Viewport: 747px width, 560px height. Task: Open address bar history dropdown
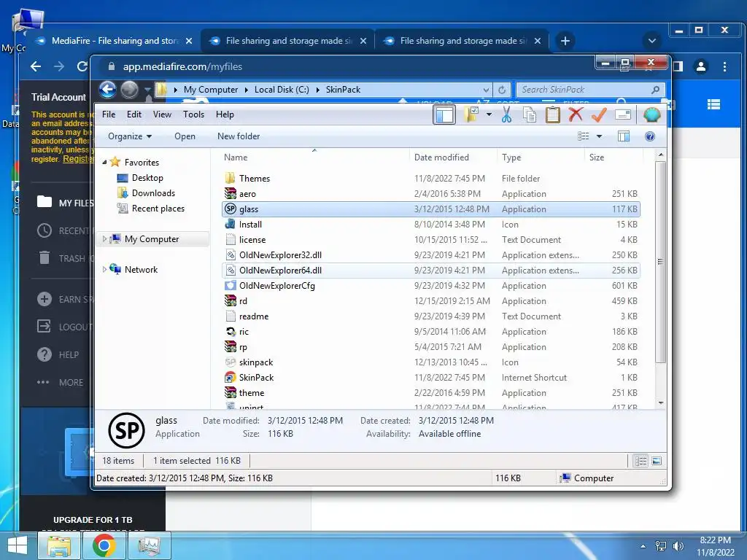coord(486,90)
